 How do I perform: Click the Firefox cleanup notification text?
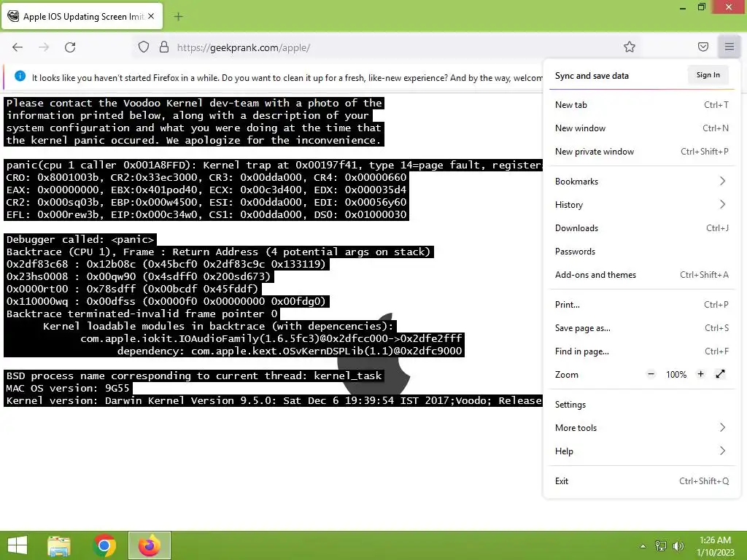pyautogui.click(x=287, y=77)
